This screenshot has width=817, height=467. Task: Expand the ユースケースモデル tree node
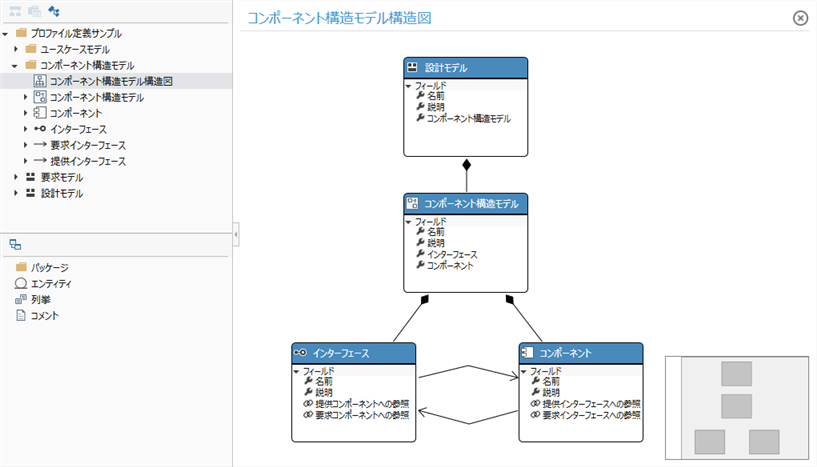(x=16, y=49)
